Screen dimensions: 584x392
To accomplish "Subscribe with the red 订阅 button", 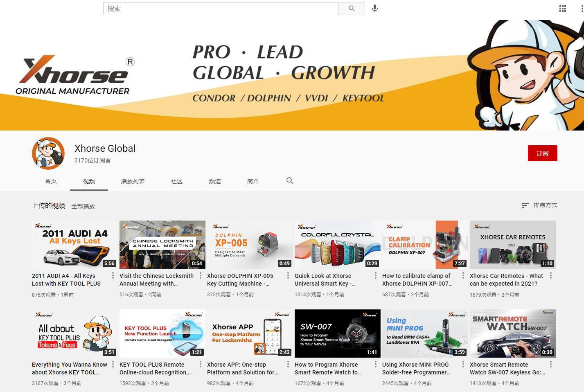I will (x=542, y=153).
